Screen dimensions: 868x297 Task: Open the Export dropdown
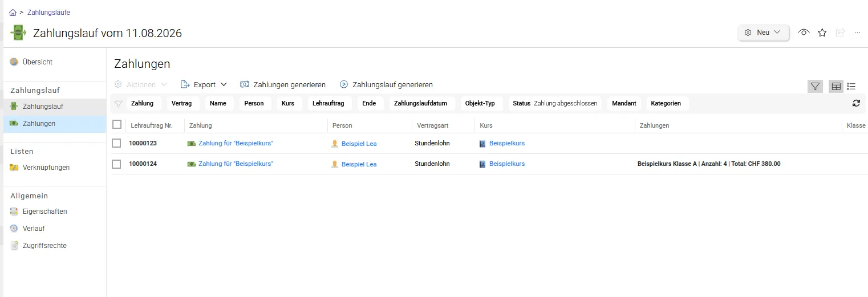pos(204,84)
